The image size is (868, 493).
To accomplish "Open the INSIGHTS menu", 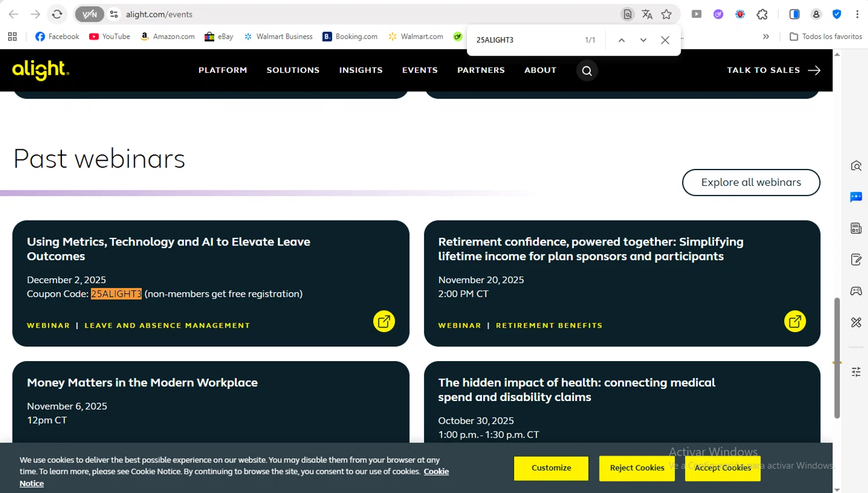I will click(361, 70).
